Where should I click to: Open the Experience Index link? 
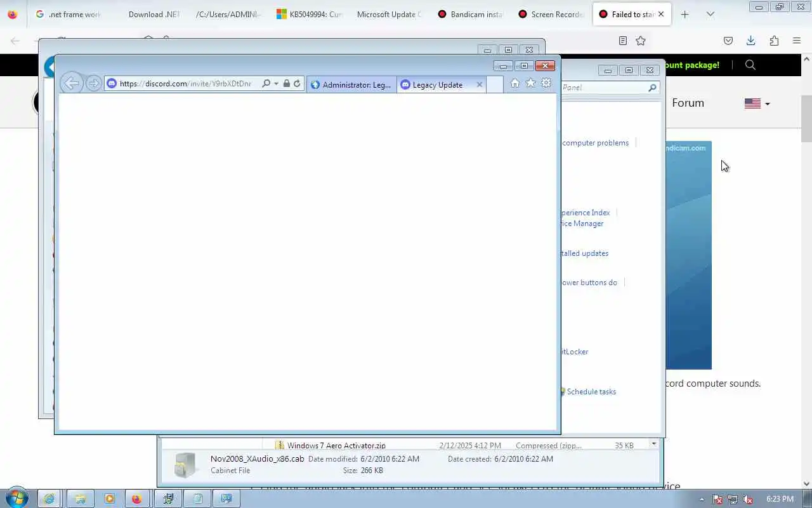point(585,213)
